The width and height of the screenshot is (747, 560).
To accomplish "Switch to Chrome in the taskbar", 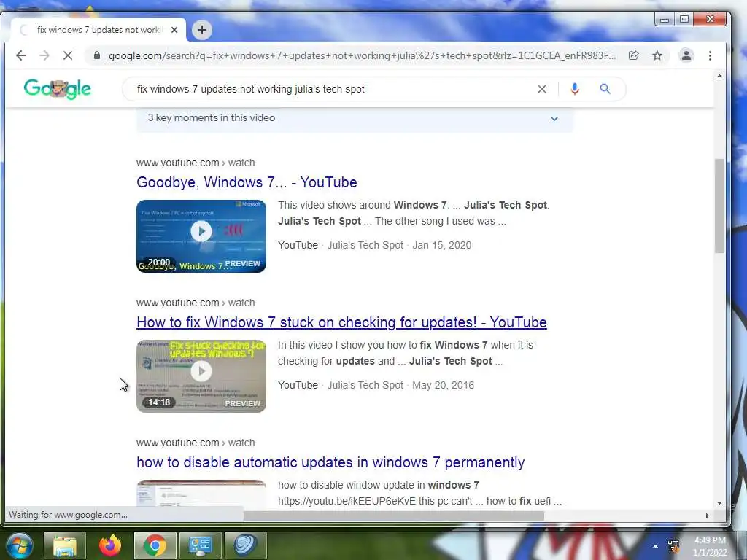I will 155,545.
